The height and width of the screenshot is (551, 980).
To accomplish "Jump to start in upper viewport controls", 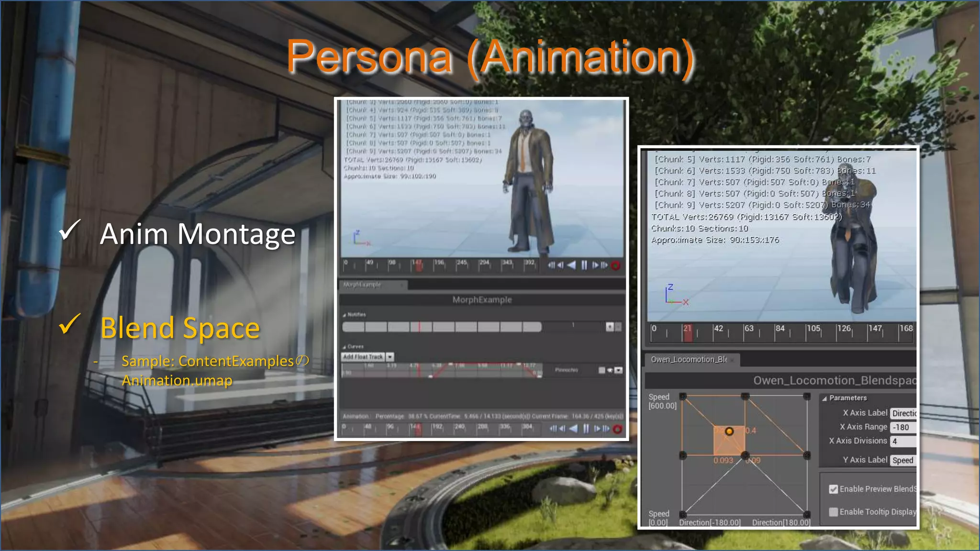I will coord(551,265).
